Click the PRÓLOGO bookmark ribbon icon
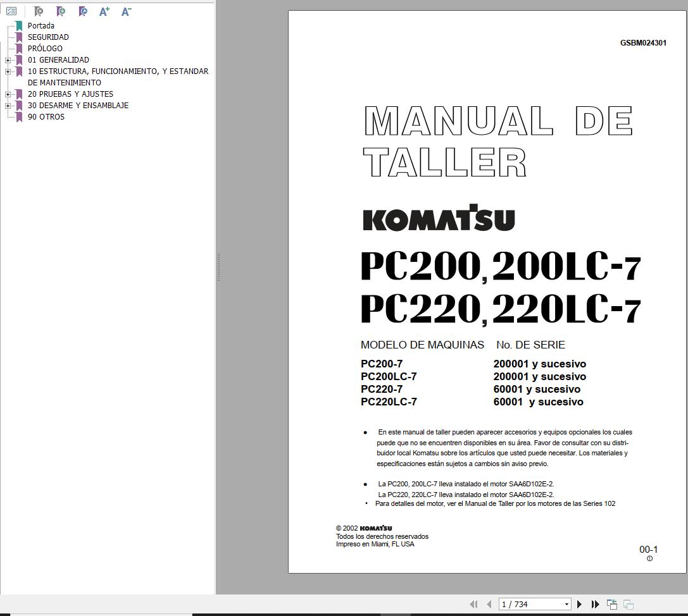Image resolution: width=688 pixels, height=616 pixels. (20, 49)
